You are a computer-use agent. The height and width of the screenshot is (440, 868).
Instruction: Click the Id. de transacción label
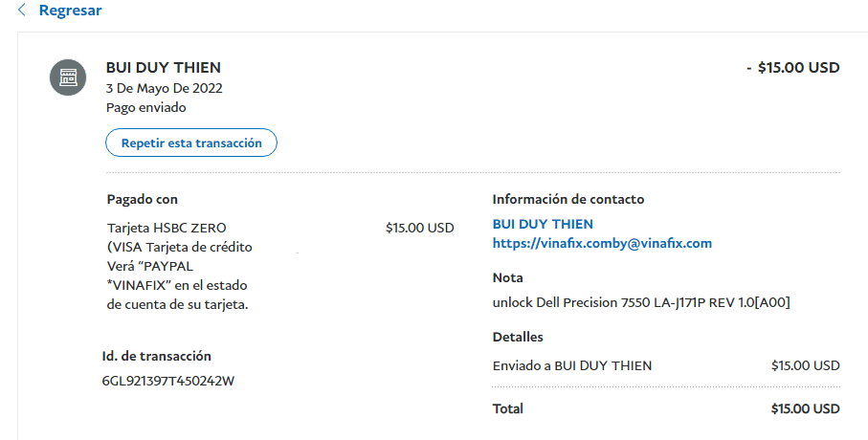[157, 356]
